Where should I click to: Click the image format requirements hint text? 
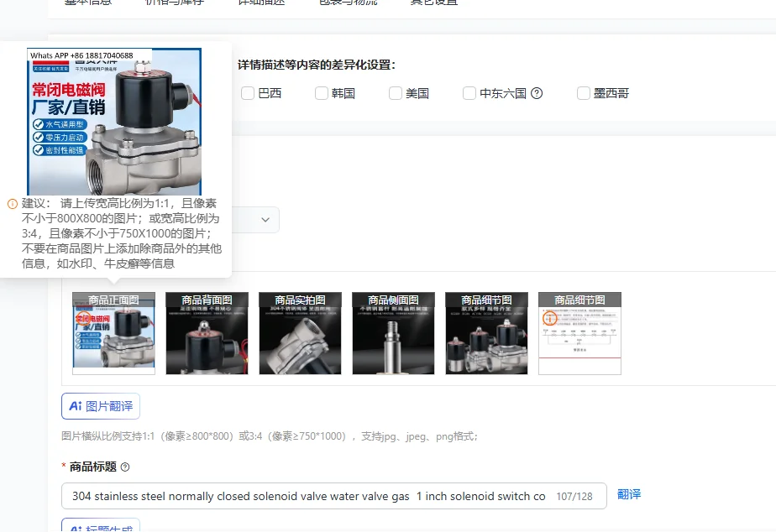(270, 436)
